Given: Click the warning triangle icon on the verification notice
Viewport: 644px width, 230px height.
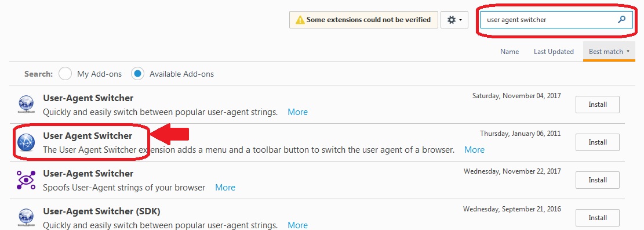Looking at the screenshot, I should point(300,20).
